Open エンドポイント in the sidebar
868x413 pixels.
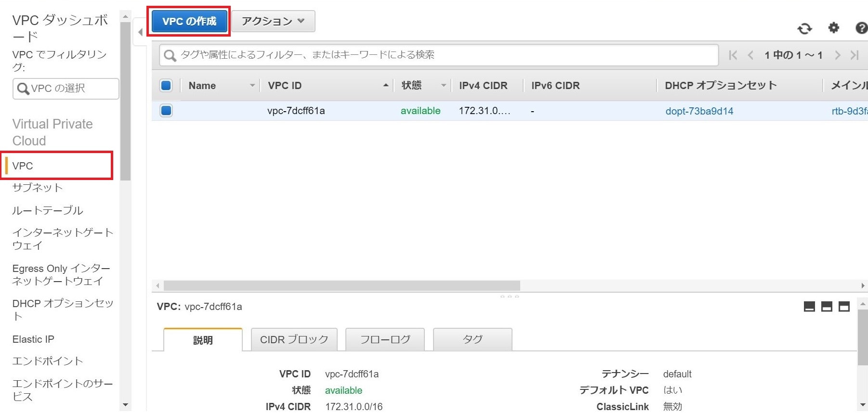coord(48,361)
